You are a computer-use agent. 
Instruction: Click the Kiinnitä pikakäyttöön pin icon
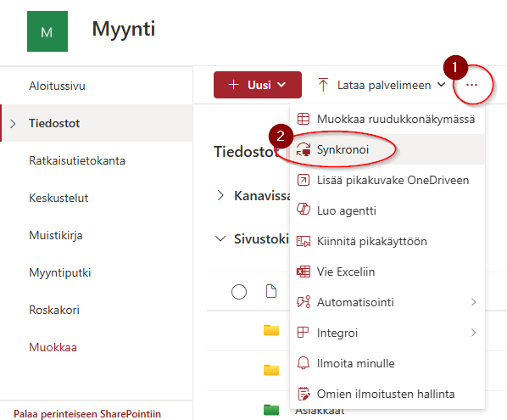304,241
